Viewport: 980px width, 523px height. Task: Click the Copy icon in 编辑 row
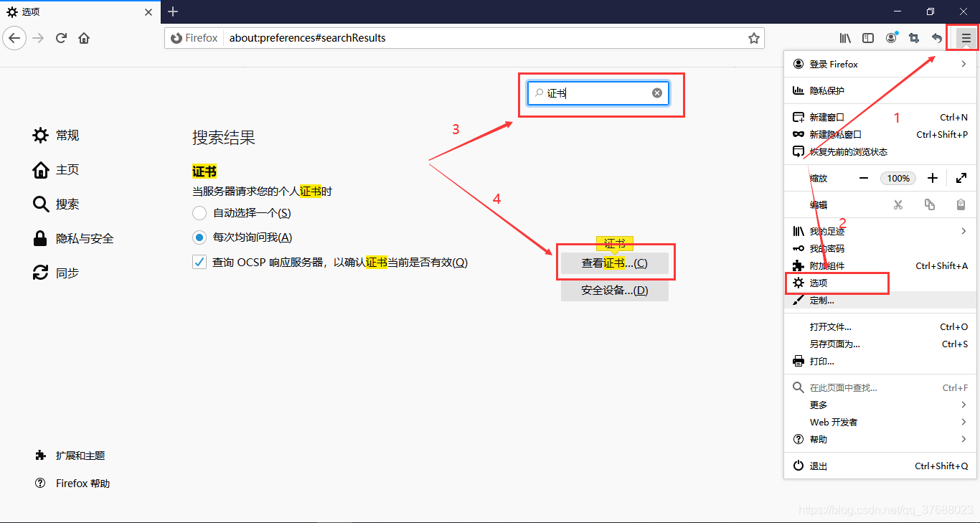(x=930, y=204)
